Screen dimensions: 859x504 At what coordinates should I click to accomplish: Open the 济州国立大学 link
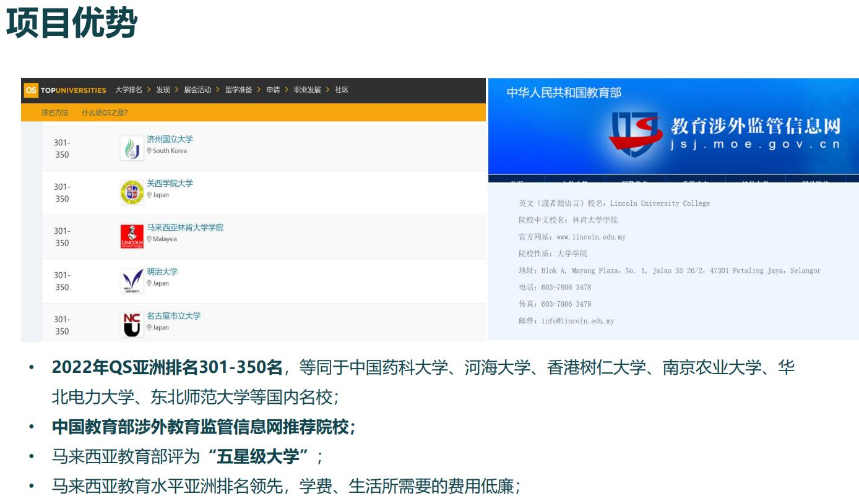pos(170,139)
